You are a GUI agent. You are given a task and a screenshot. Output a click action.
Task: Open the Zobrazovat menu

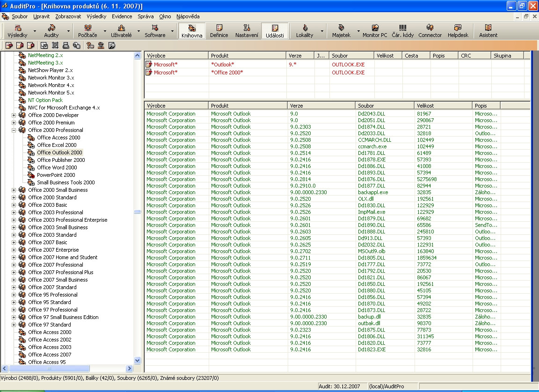coord(68,16)
